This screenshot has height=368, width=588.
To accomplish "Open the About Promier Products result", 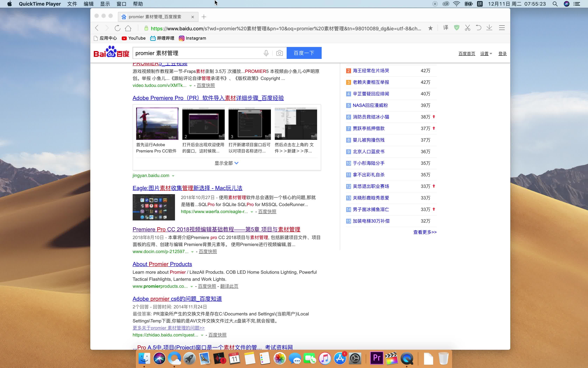I will point(162,264).
